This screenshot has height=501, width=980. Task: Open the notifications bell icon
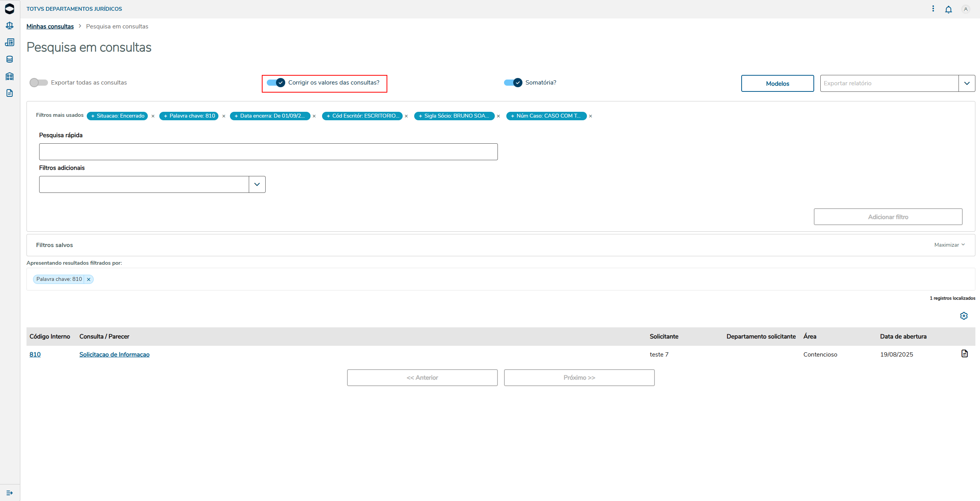(948, 9)
